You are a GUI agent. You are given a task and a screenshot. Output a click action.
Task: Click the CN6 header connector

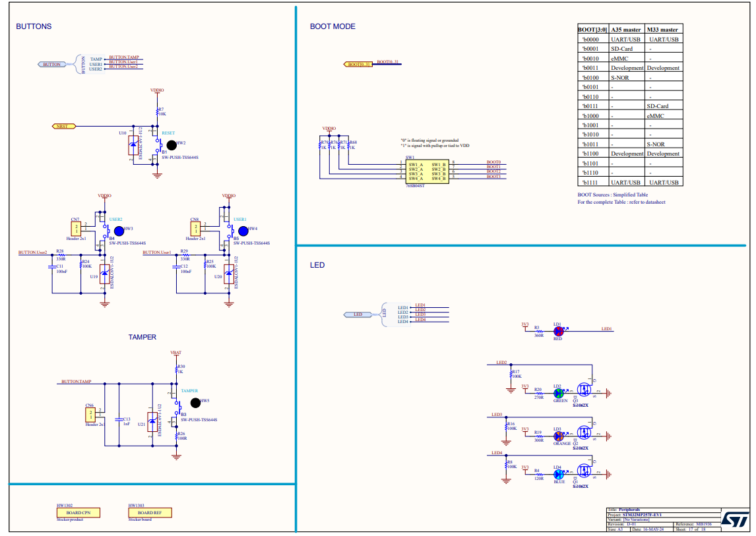click(90, 415)
